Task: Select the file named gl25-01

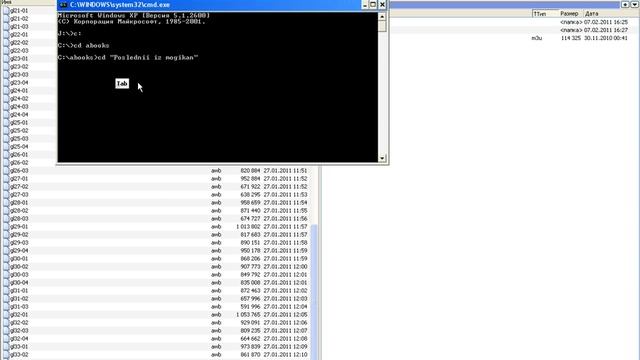Action: [19, 122]
